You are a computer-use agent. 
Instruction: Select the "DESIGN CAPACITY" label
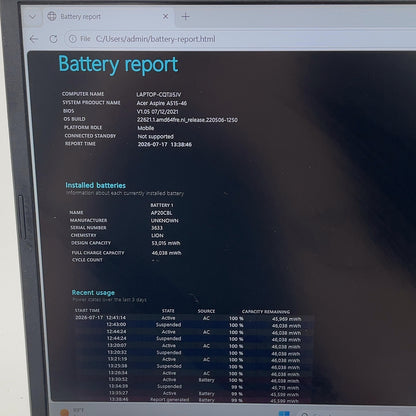tap(91, 243)
